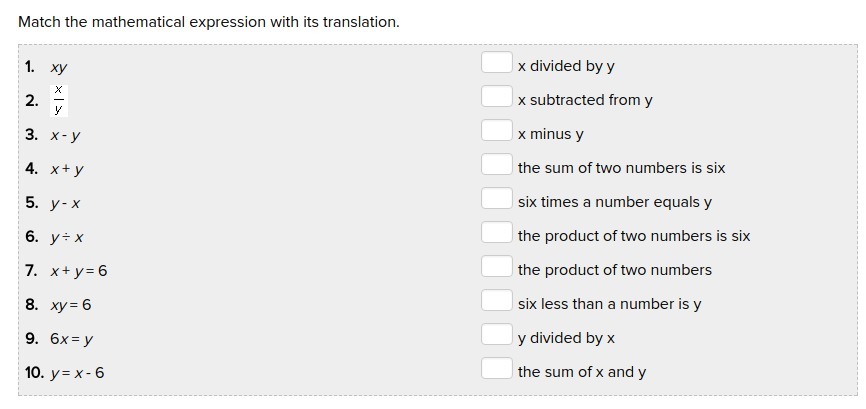Select expression 4, x + y
The image size is (866, 409).
(67, 169)
